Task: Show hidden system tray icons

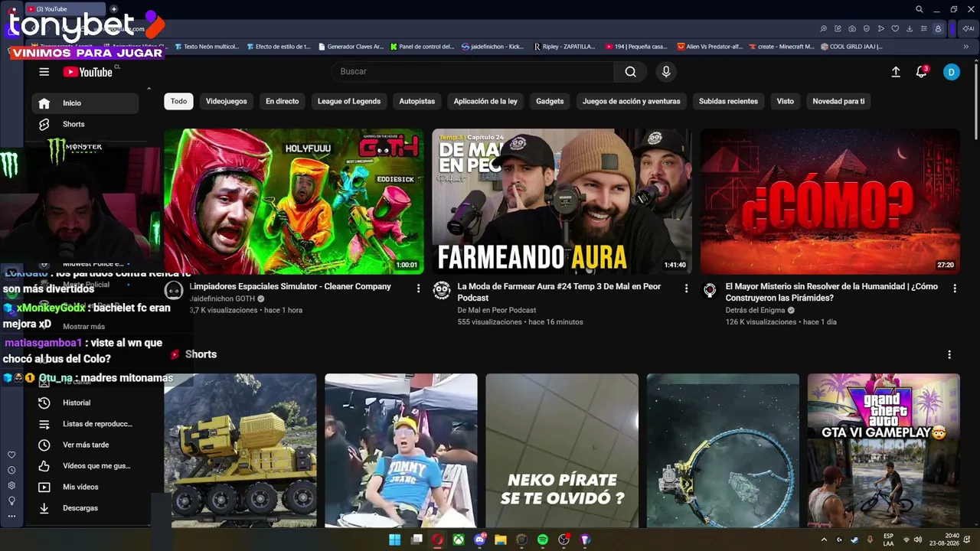Action: (x=824, y=540)
